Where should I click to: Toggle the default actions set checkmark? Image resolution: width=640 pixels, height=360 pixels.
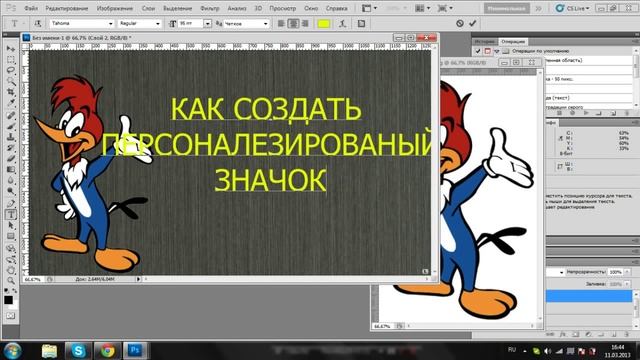[478, 51]
